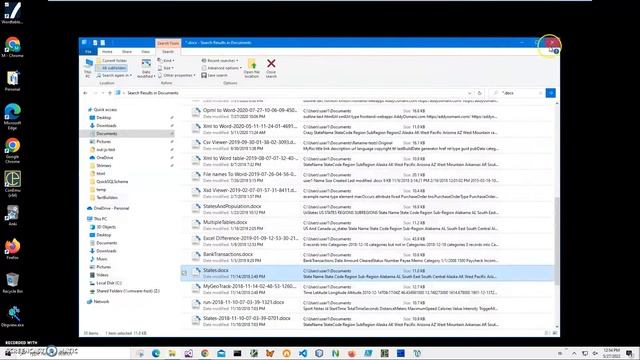This screenshot has height=360, width=640.
Task: Open Recycle Bin on desktop
Action: 12,283
